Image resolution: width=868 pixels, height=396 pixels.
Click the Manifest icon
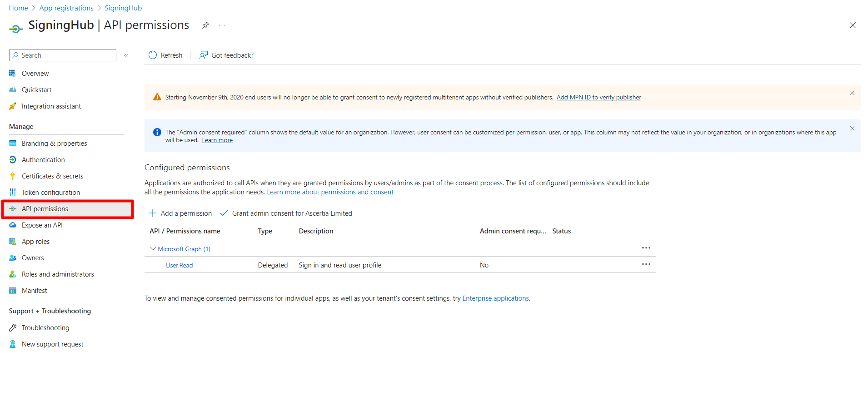13,290
